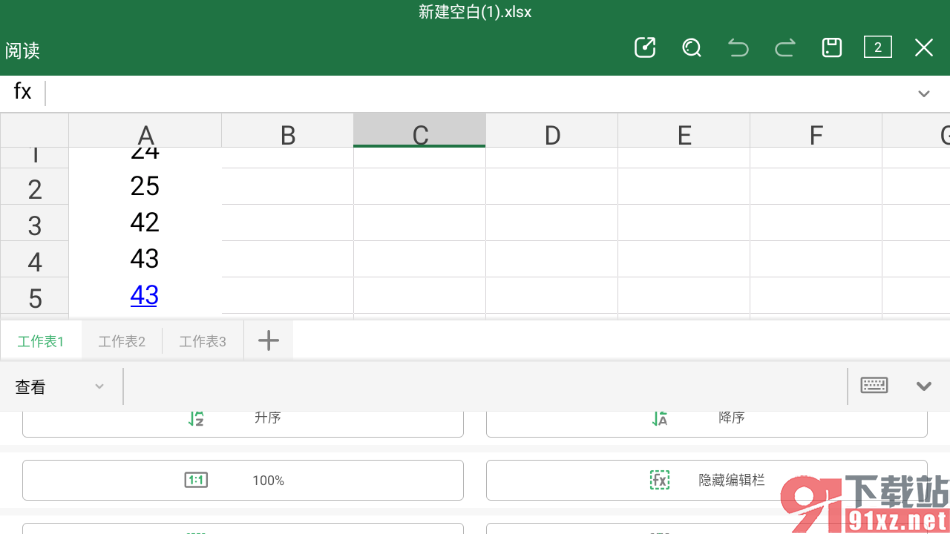Image resolution: width=950 pixels, height=534 pixels.
Task: Reset zoom with the 100% button
Action: pos(243,480)
